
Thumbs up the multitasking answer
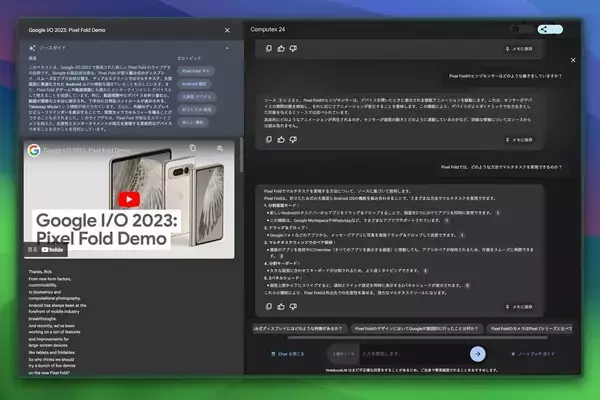(280, 307)
